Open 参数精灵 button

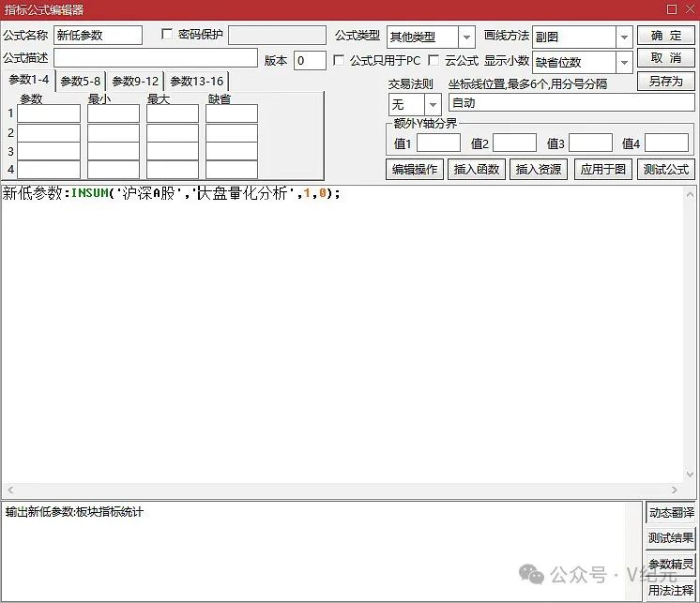coord(671,565)
